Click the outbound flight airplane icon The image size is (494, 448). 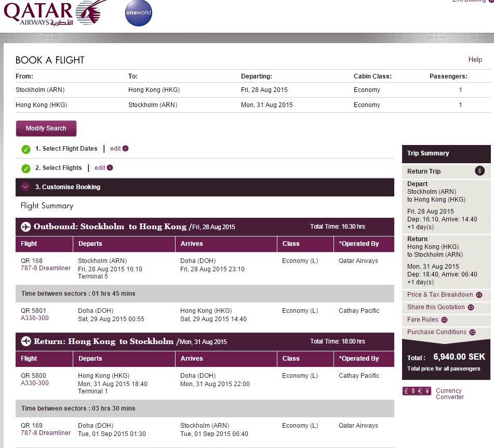[x=26, y=227]
